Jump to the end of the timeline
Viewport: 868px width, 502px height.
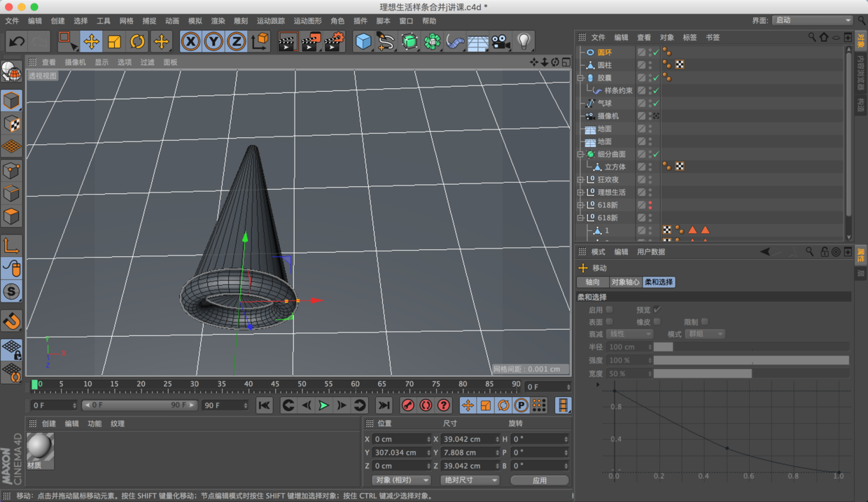[384, 405]
